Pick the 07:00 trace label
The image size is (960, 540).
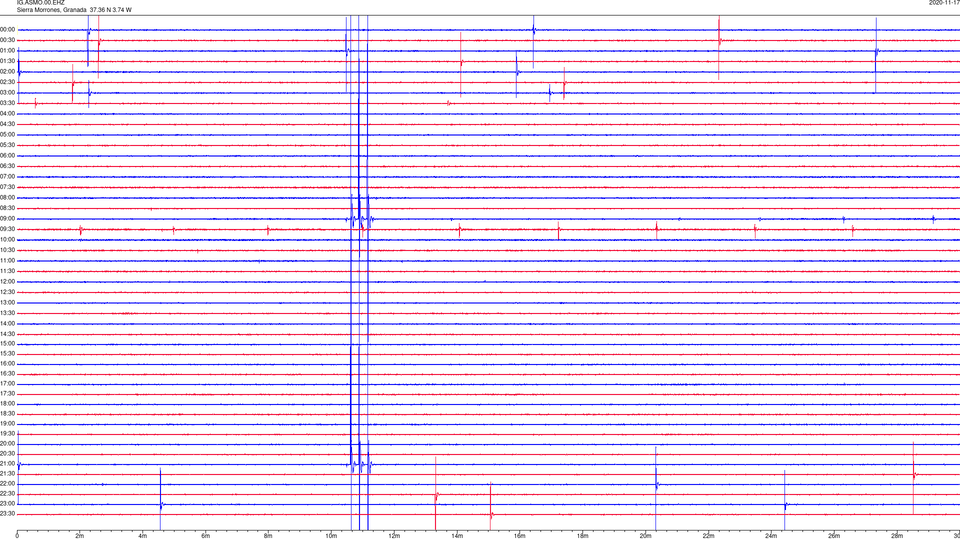[8, 176]
